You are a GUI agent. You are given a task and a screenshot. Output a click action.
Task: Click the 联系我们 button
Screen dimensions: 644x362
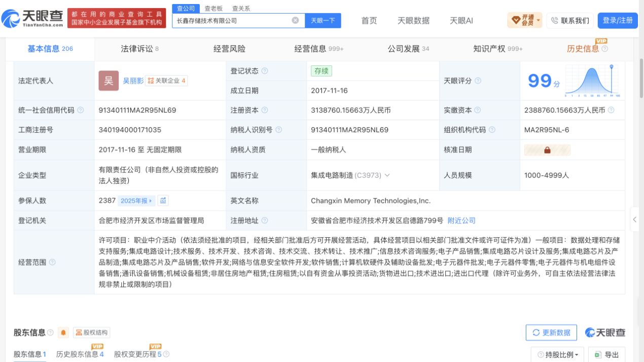point(570,20)
